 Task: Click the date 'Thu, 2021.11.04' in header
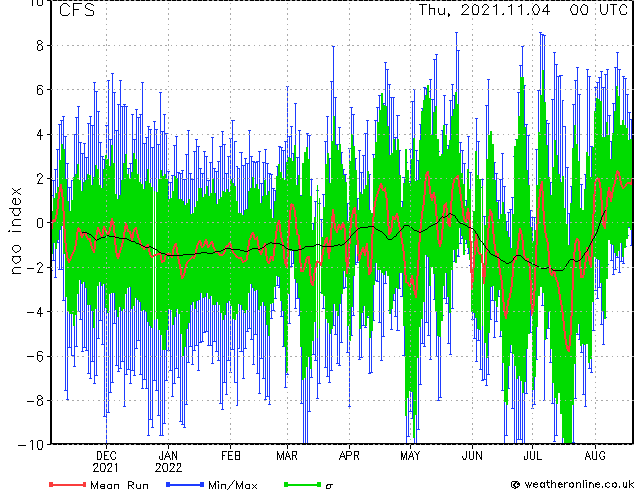[x=484, y=10]
